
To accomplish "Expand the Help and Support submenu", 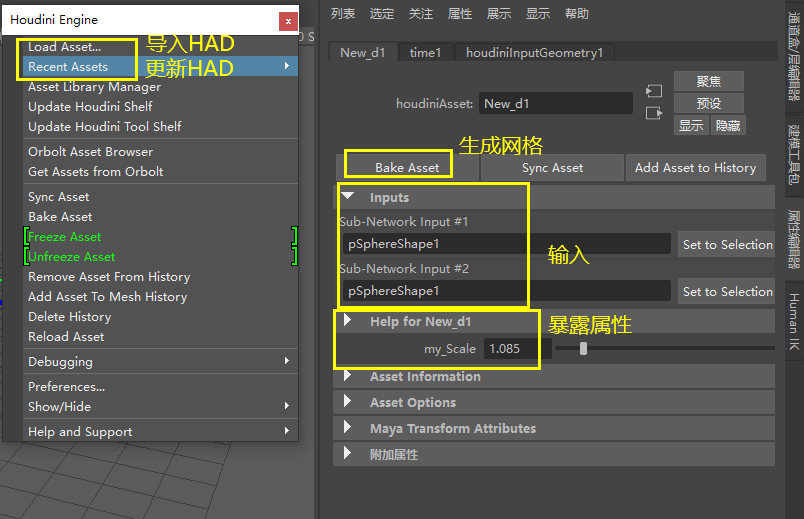I will 160,432.
